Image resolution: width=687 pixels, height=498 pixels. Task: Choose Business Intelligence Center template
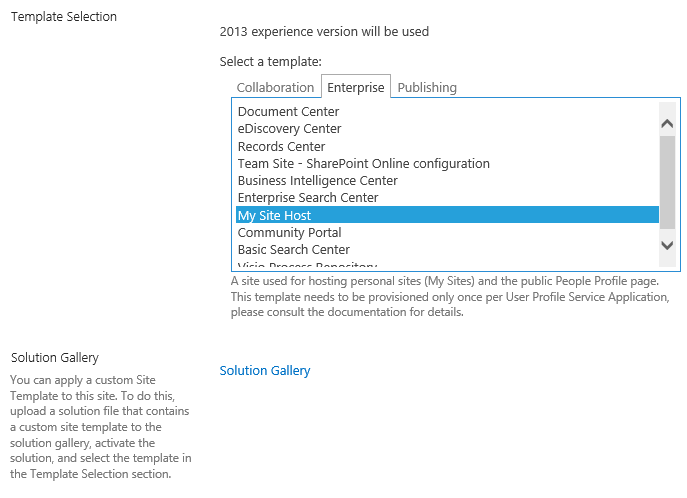click(x=447, y=180)
